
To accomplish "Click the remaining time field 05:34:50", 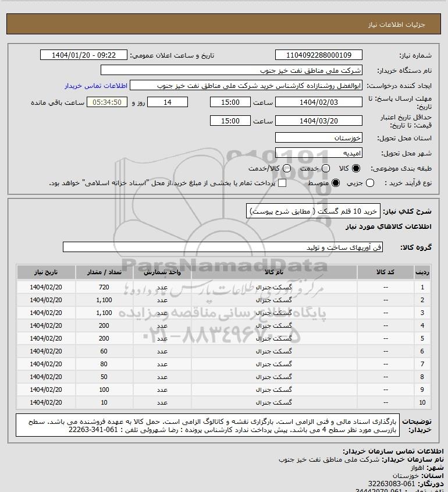I will pyautogui.click(x=107, y=102).
